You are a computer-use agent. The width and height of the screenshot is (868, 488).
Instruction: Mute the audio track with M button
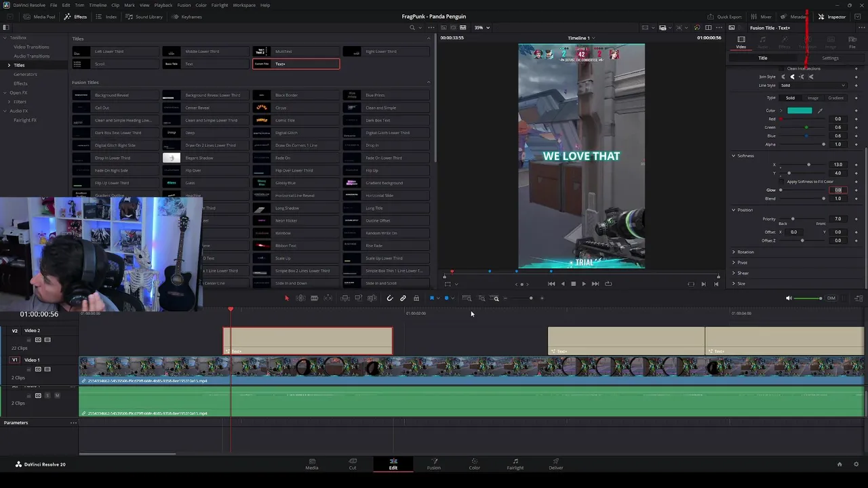coord(57,395)
